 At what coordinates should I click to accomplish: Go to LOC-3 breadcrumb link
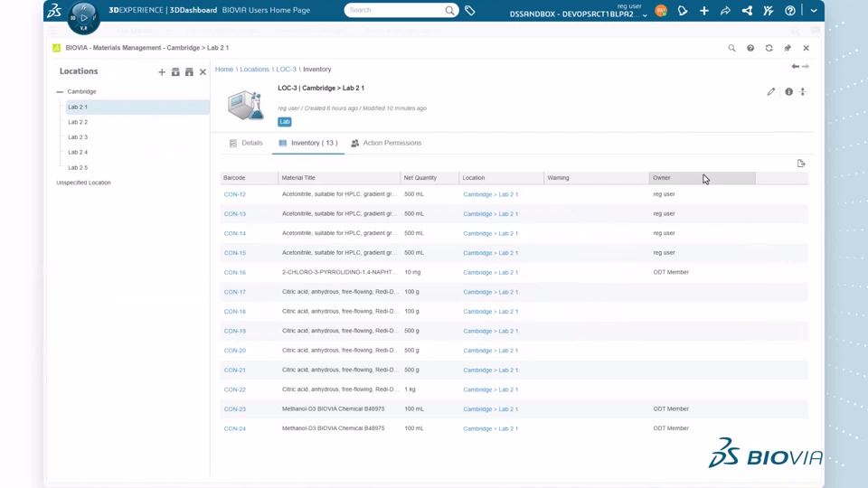[x=287, y=70]
